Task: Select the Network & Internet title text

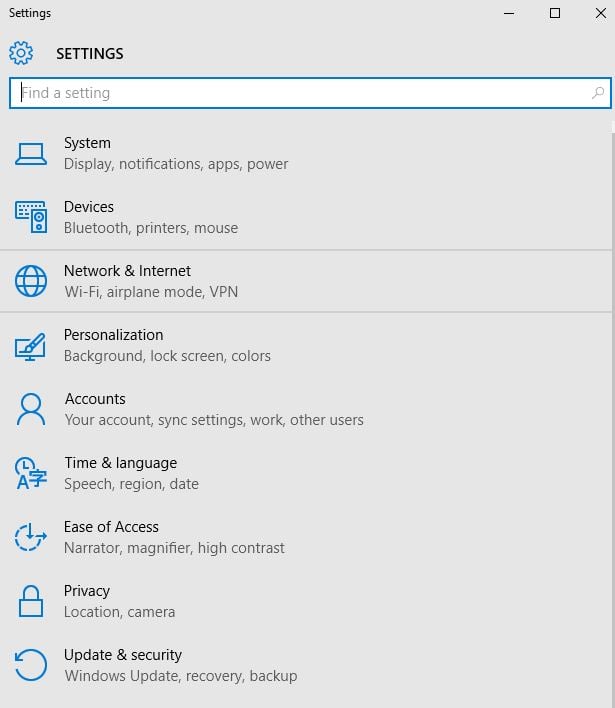Action: pyautogui.click(x=127, y=271)
